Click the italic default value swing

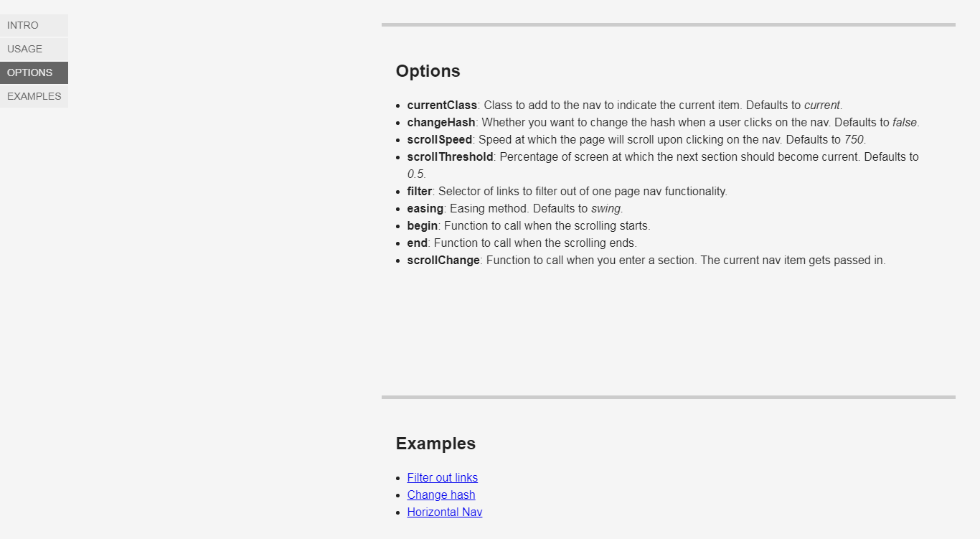[606, 208]
